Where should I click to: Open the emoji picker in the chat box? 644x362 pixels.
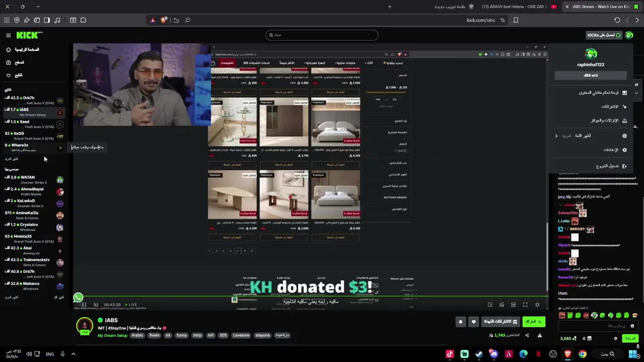pyautogui.click(x=632, y=326)
